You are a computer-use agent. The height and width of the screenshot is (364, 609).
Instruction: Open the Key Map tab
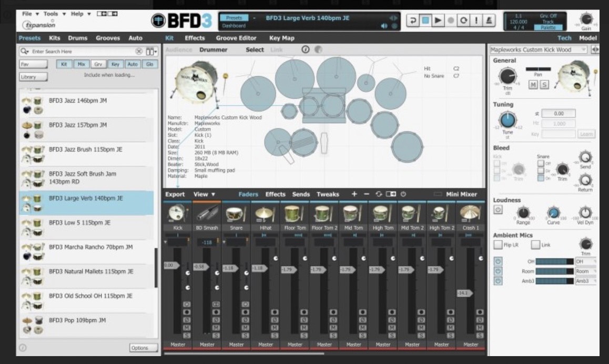281,38
